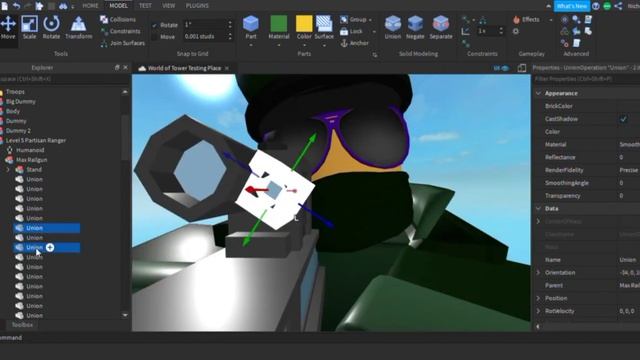The width and height of the screenshot is (640, 360).
Task: Expand the Orientation property
Action: 538,273
